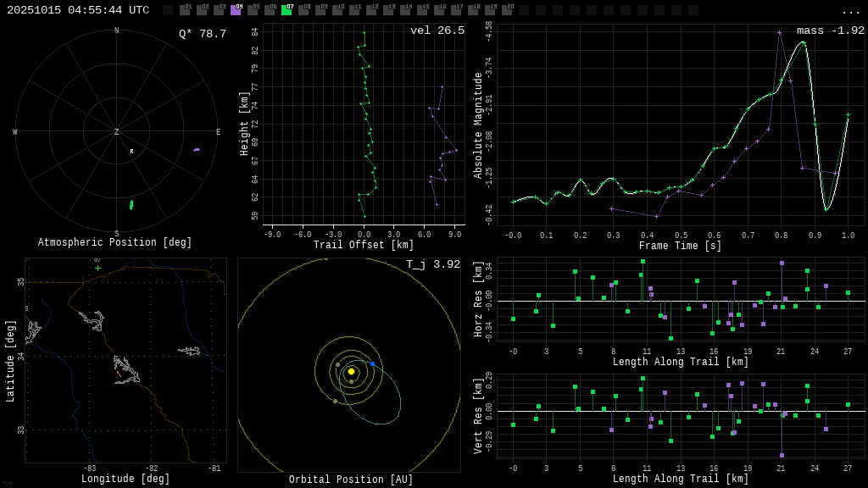Click the R radiant marker in the polar plot
Image resolution: width=868 pixels, height=488 pixels.
[x=131, y=152]
